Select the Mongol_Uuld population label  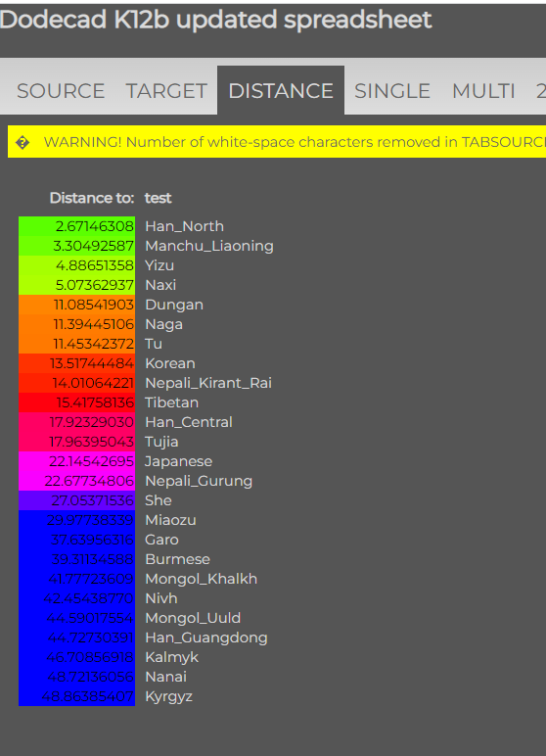(x=193, y=618)
